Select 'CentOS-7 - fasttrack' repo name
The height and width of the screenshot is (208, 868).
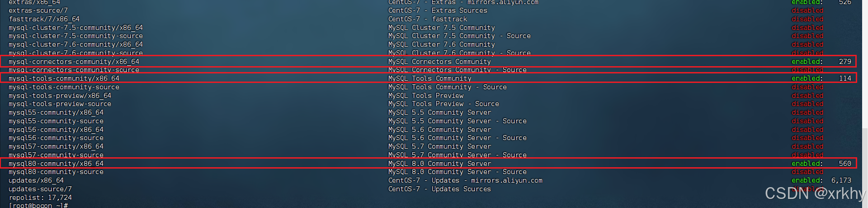coord(428,19)
